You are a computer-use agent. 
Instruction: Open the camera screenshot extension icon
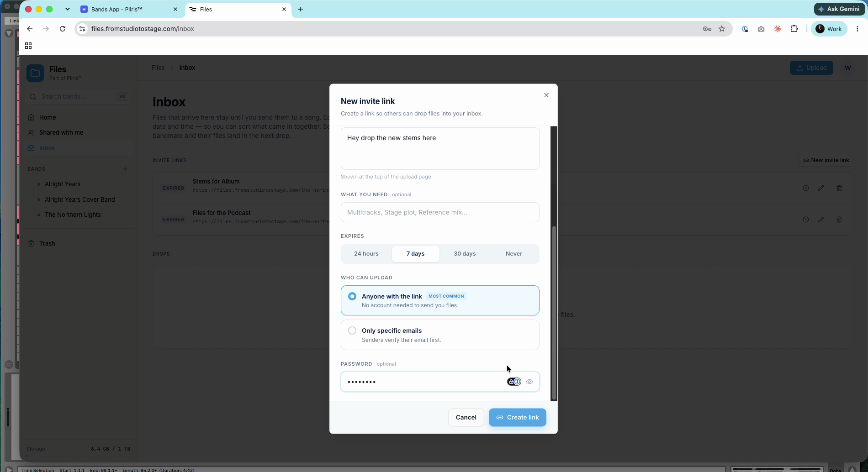761,29
